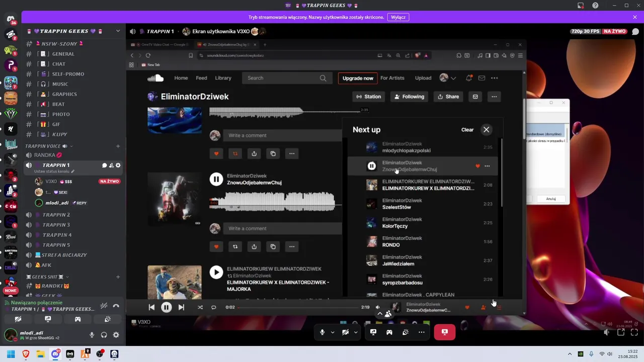
Task: Adjust stream volume via the speaker icon
Action: coord(607,332)
